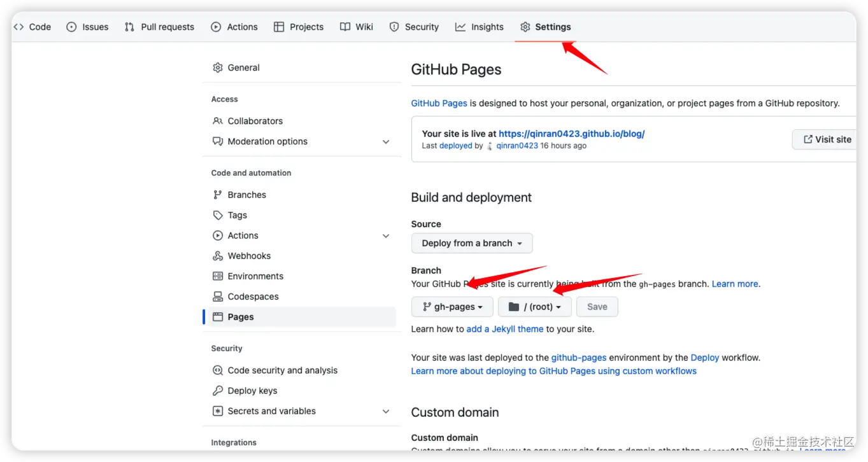Click the codespaces icon beside Codespaces
The image size is (868, 462).
point(218,297)
